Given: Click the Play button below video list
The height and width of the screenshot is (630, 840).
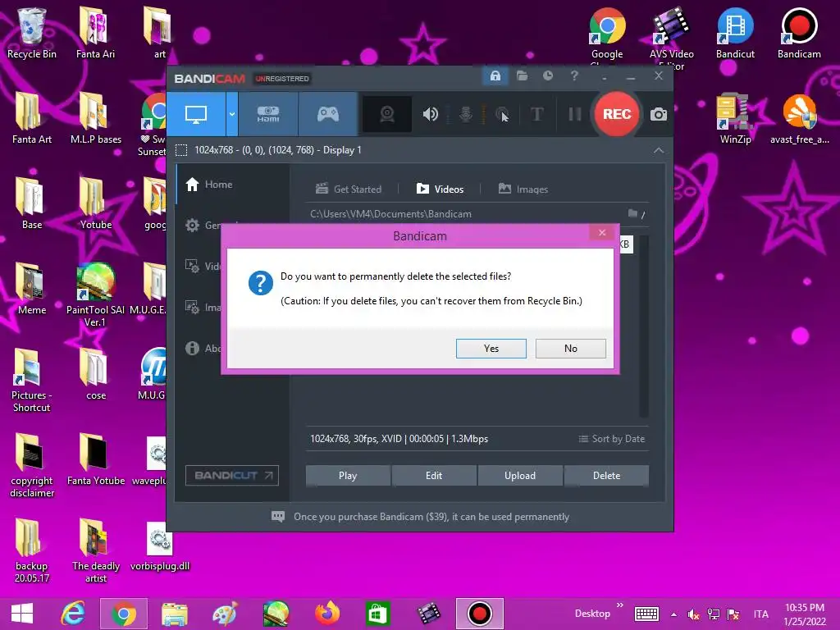Looking at the screenshot, I should click(348, 475).
